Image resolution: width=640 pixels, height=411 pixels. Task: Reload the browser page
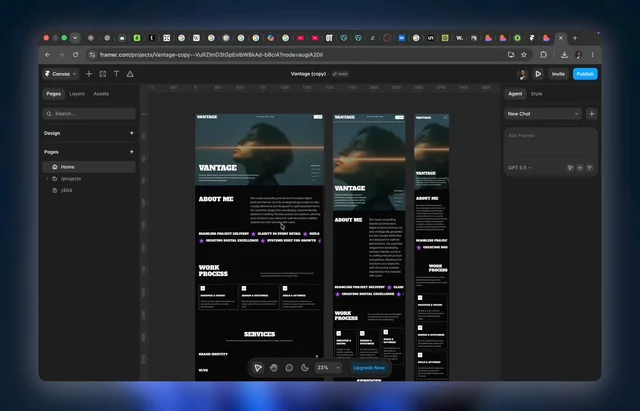click(x=76, y=55)
